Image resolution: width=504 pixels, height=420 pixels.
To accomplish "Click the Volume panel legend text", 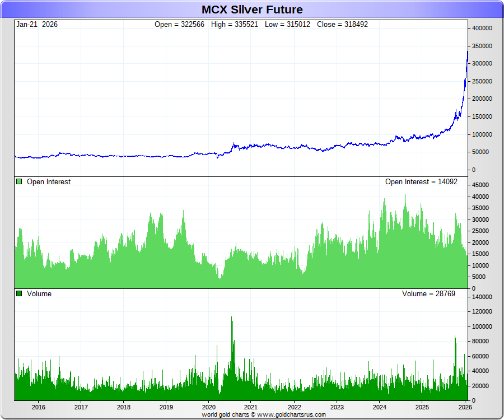I will click(x=39, y=294).
